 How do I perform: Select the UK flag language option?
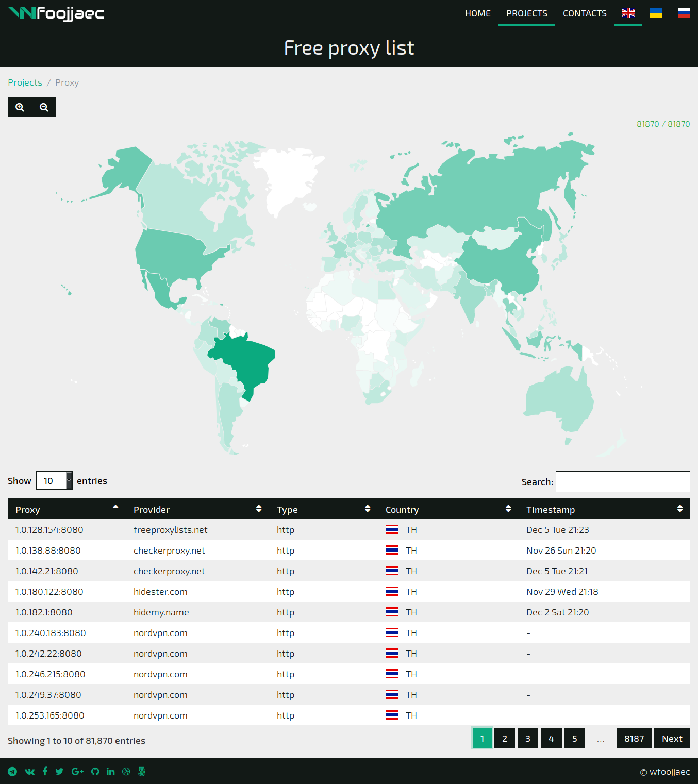(628, 13)
